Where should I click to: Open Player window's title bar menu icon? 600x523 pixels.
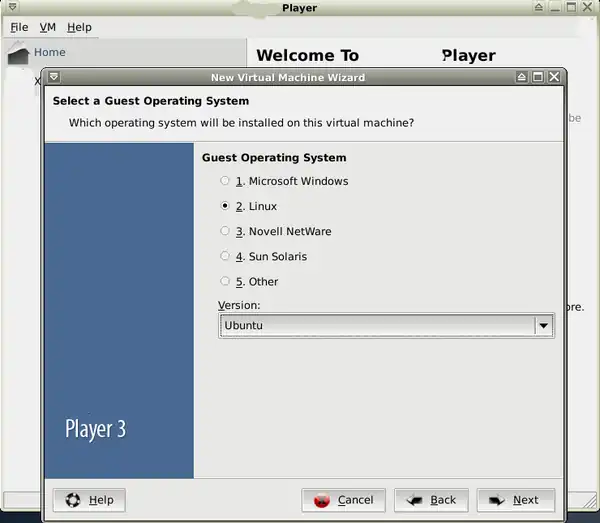pyautogui.click(x=10, y=8)
